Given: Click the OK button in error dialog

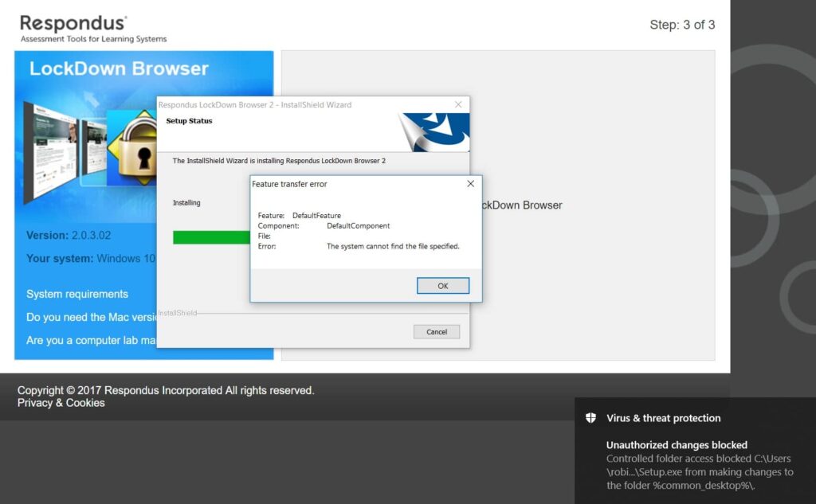Looking at the screenshot, I should (443, 286).
